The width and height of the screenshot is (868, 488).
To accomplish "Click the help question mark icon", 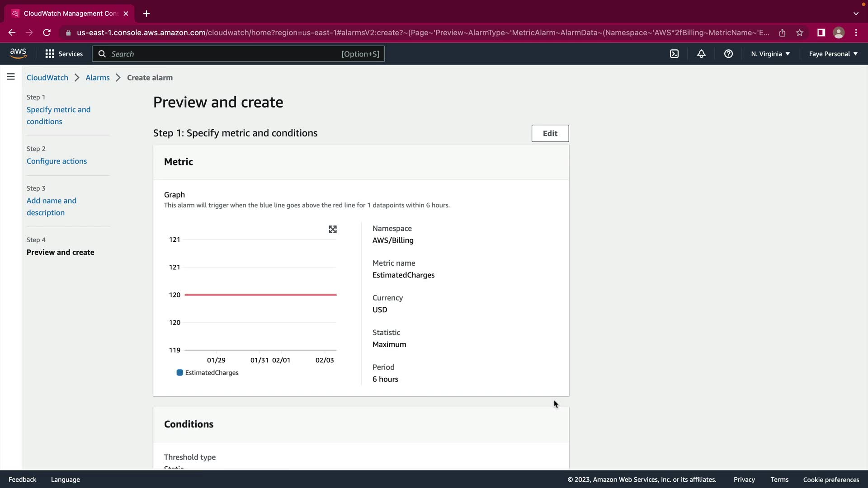I will [728, 54].
